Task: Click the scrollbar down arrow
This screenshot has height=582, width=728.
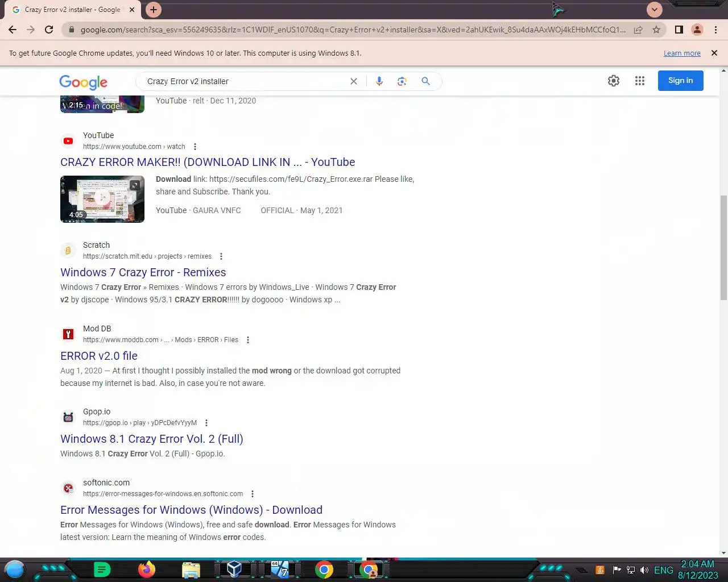Action: click(723, 552)
